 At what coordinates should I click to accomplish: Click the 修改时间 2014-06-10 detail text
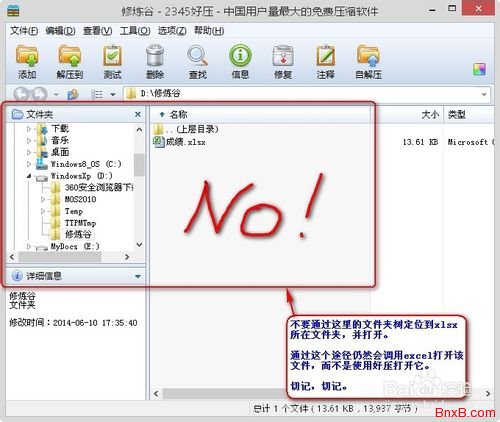coord(73,323)
